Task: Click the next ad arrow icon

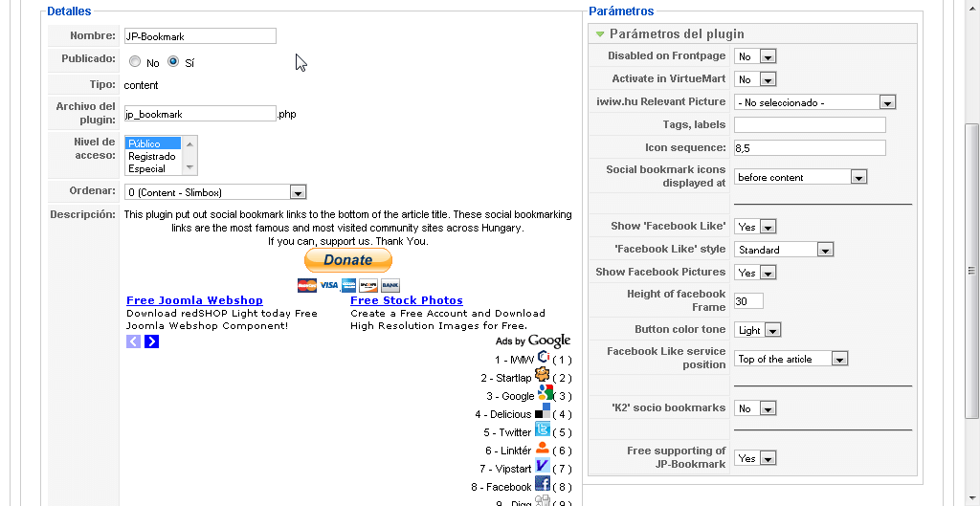Action: coord(151,341)
